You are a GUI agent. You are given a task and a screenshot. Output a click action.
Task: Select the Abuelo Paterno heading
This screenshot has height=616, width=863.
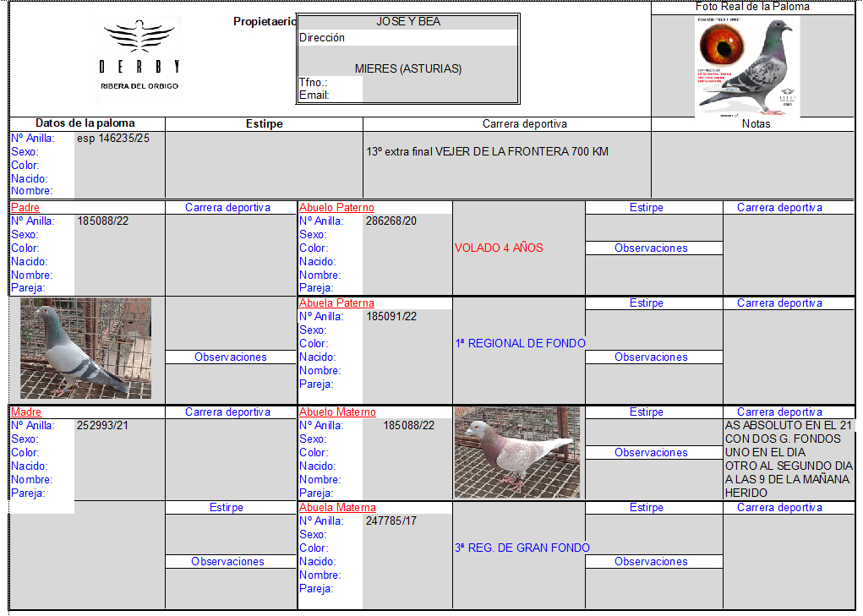336,207
